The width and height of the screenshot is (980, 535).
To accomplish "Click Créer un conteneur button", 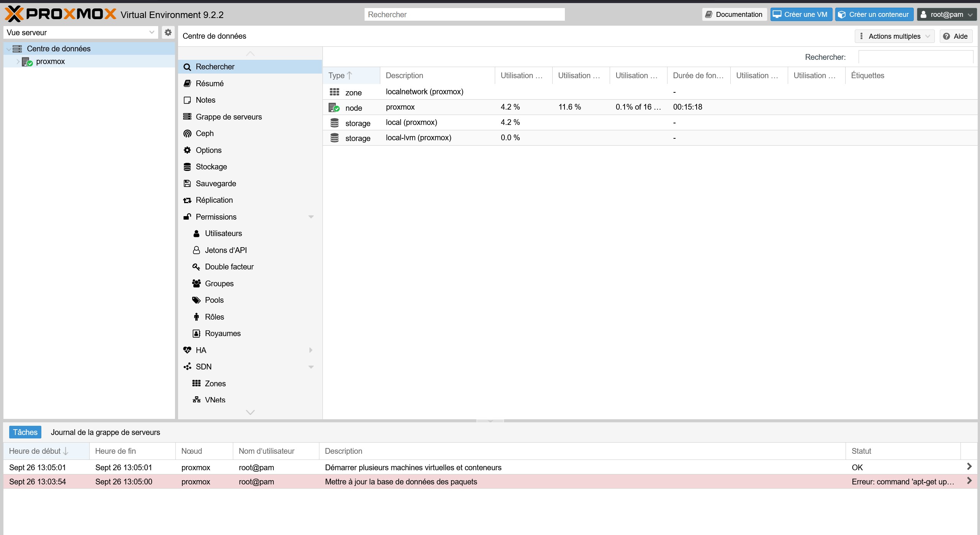I will pos(874,15).
